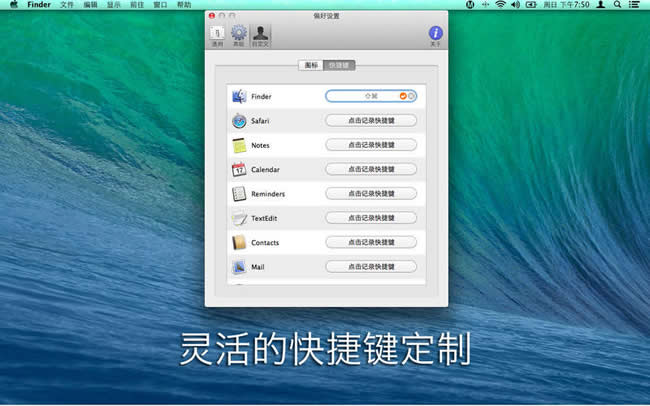The width and height of the screenshot is (650, 406).
Task: Select the Finder row label
Action: pos(261,97)
